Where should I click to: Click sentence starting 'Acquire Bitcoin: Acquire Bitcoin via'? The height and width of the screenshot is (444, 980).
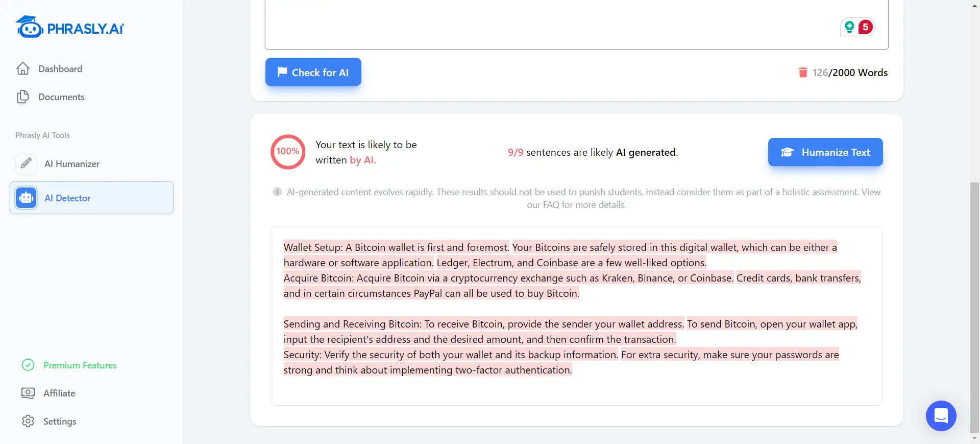[508, 278]
